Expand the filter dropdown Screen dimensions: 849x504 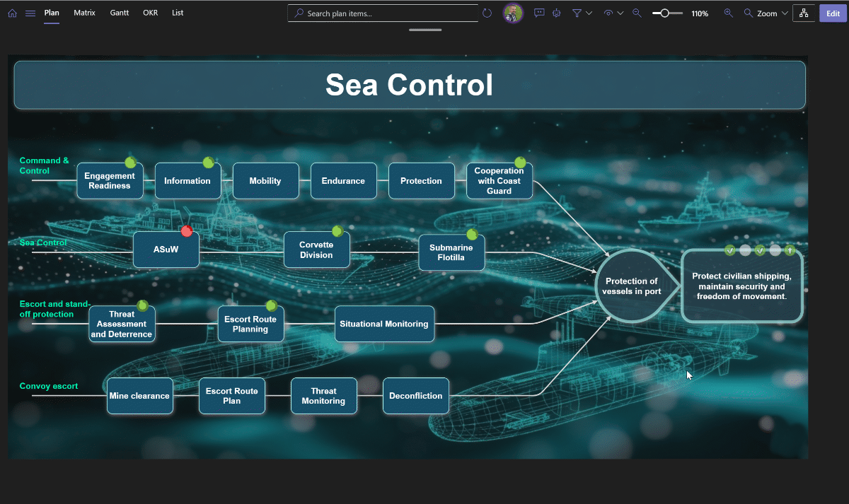tap(582, 13)
